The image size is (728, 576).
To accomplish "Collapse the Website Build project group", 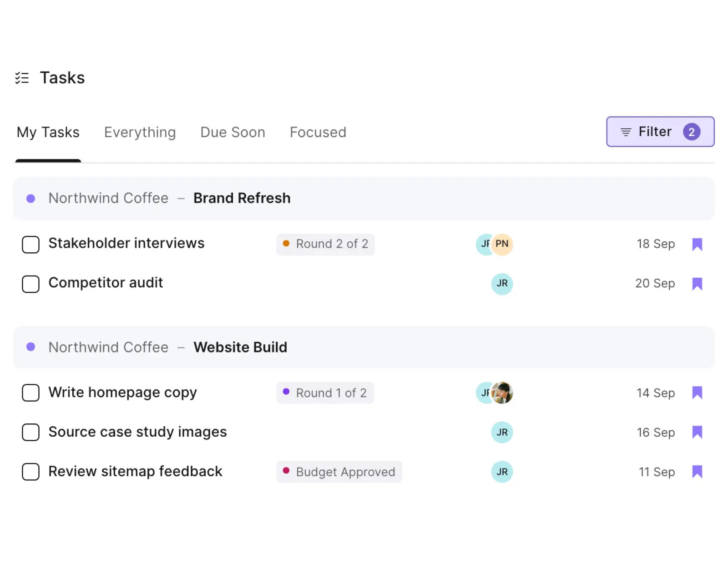I will 364,347.
